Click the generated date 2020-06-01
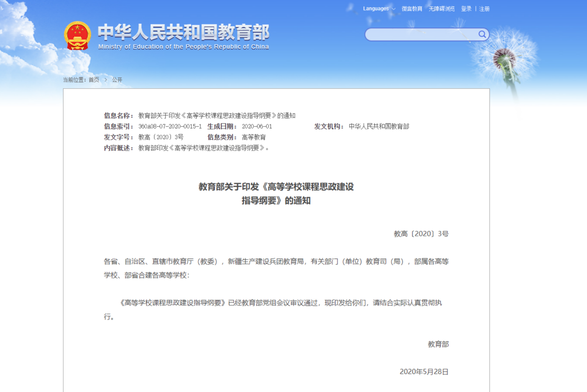 (257, 126)
